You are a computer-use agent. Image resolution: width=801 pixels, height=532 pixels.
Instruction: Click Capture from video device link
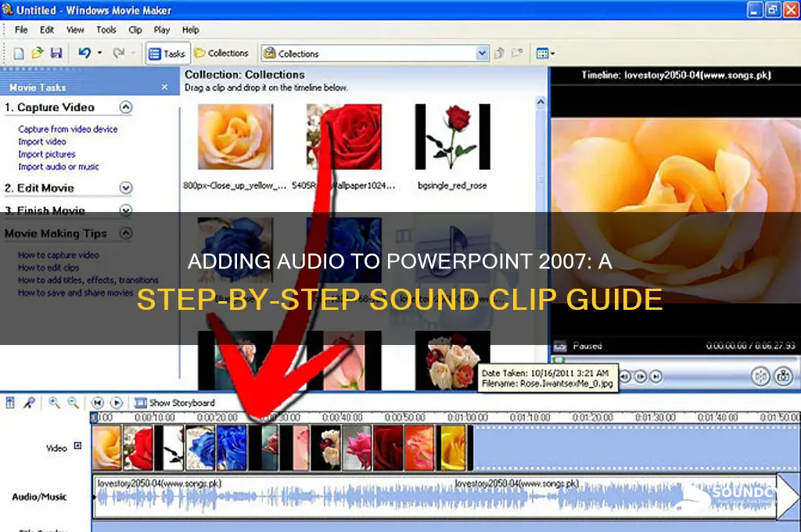(68, 129)
